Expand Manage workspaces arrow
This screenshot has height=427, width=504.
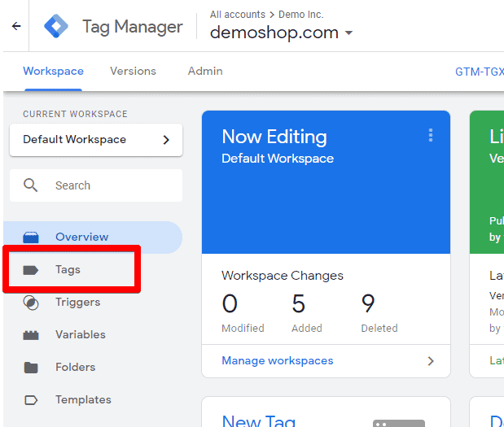tap(431, 361)
